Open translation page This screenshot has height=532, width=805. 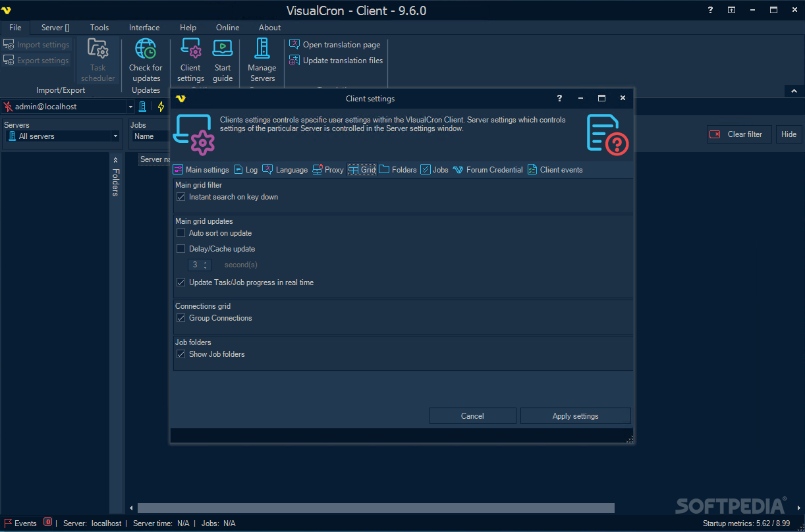tap(335, 45)
